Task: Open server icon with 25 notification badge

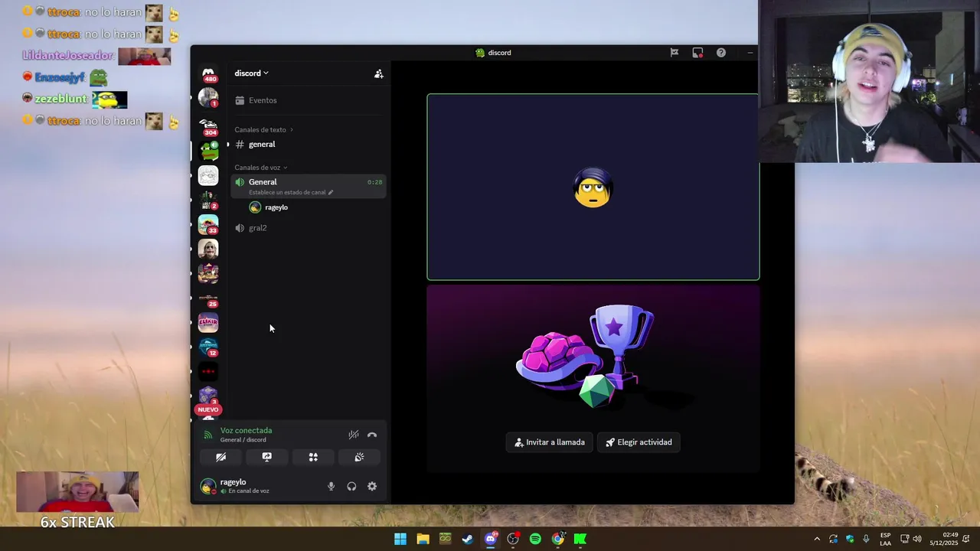Action: (208, 298)
